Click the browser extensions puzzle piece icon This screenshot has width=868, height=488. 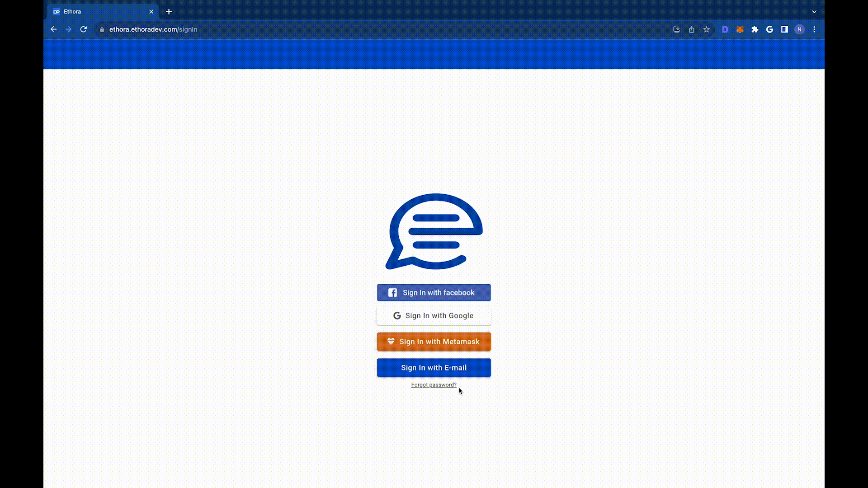(755, 29)
